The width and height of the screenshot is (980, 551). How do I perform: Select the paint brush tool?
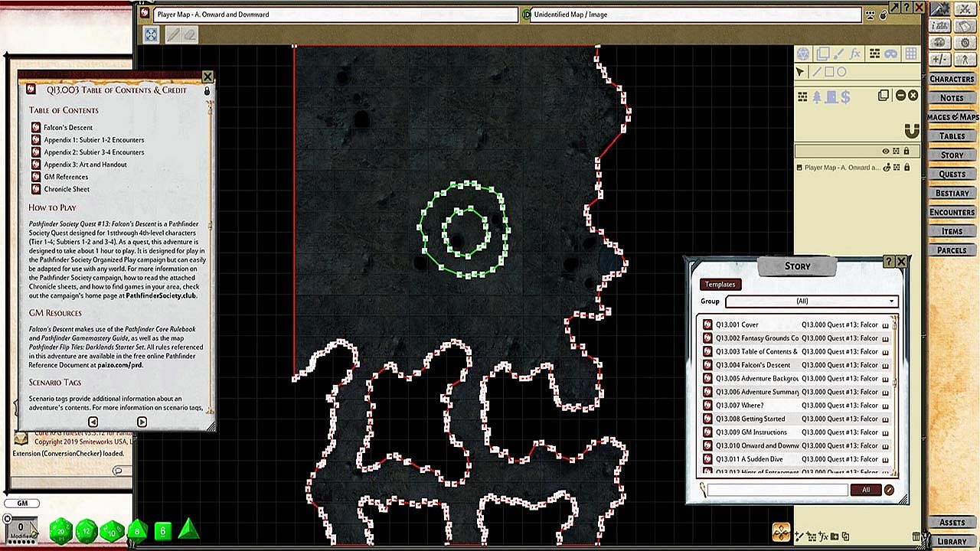(x=839, y=54)
